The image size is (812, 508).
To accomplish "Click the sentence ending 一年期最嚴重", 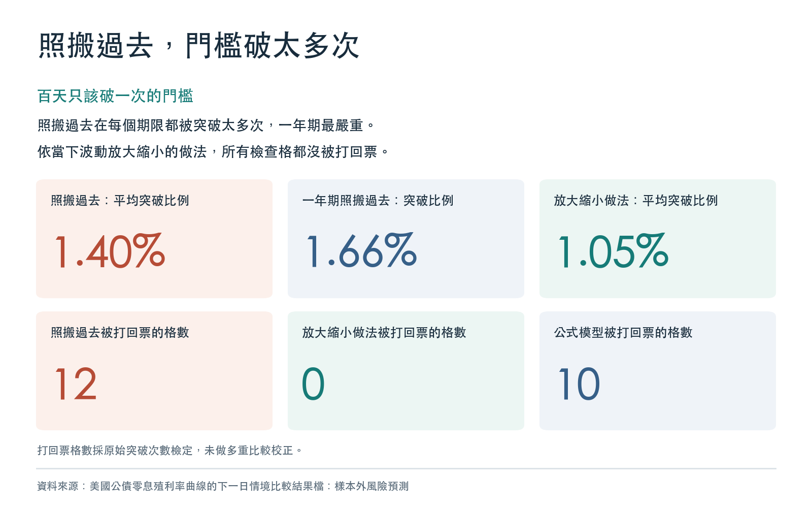I will 206,125.
